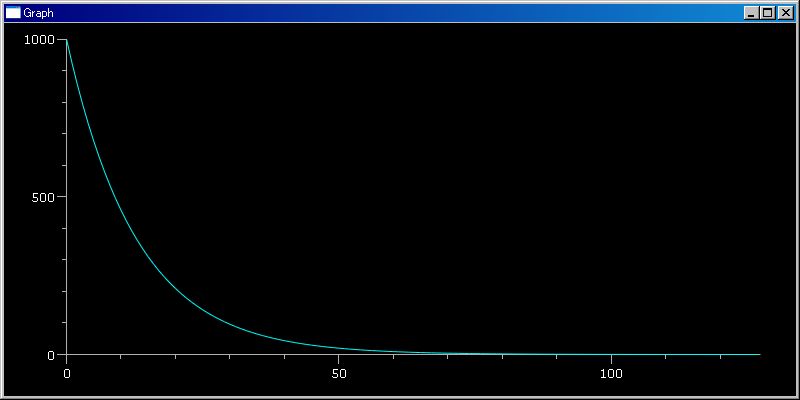Maximize the Graph window

click(767, 13)
